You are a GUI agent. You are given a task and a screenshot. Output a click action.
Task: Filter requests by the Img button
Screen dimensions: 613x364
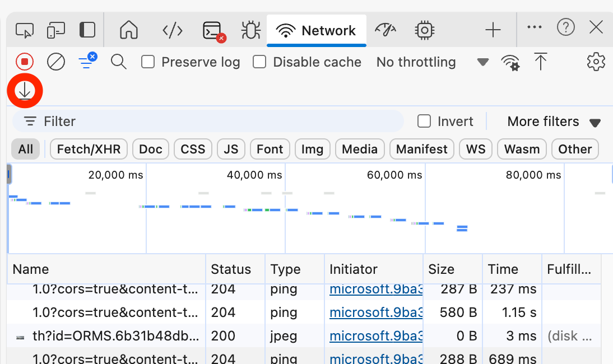pyautogui.click(x=312, y=150)
